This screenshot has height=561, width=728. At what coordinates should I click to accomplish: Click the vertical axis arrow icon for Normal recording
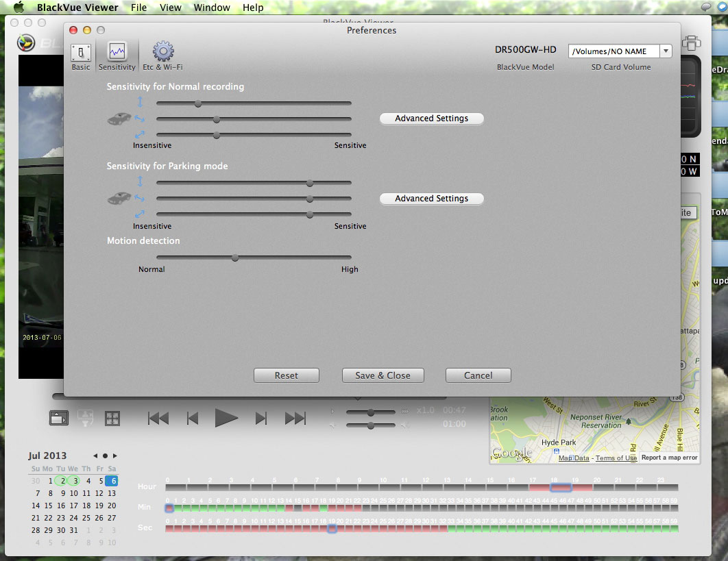coord(140,101)
